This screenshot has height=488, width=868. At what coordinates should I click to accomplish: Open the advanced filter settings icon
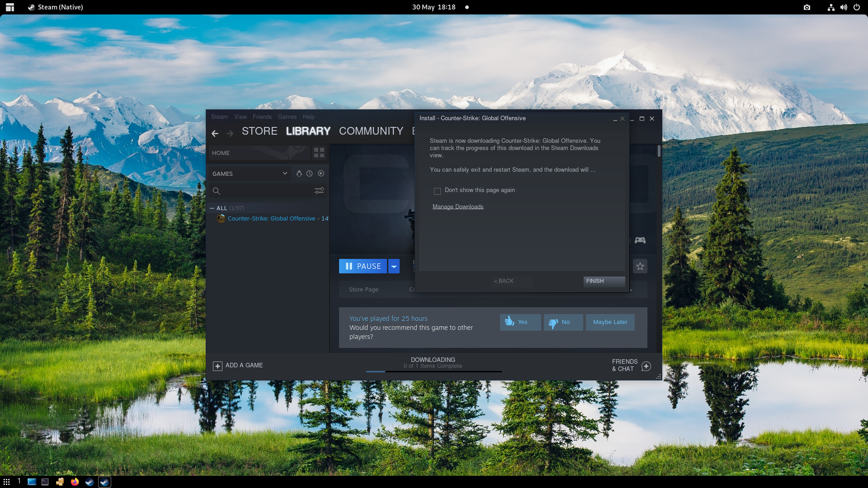[x=319, y=191]
